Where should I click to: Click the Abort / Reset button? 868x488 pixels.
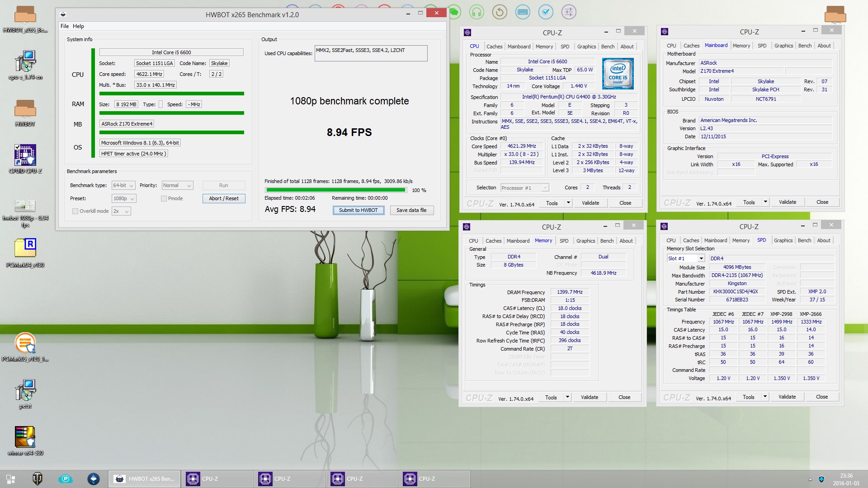tap(224, 198)
